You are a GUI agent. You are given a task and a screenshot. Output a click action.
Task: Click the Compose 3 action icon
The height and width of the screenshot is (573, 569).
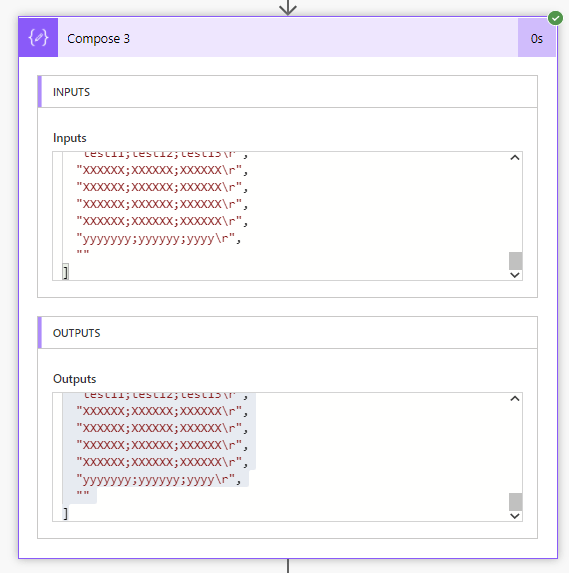[38, 38]
